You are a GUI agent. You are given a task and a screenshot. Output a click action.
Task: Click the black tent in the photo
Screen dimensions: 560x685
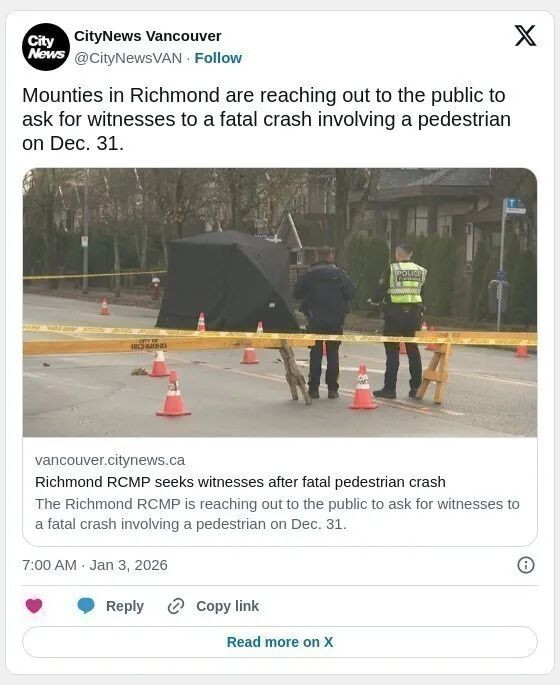(x=228, y=282)
